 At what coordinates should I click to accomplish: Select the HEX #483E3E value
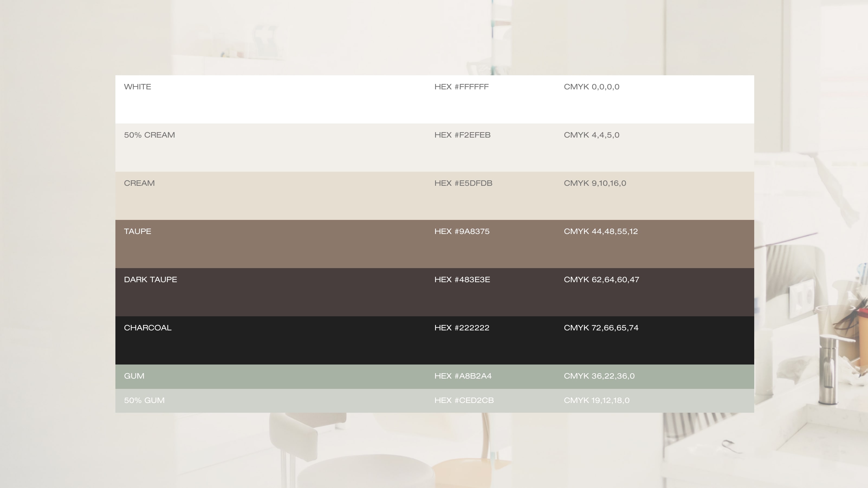(462, 279)
